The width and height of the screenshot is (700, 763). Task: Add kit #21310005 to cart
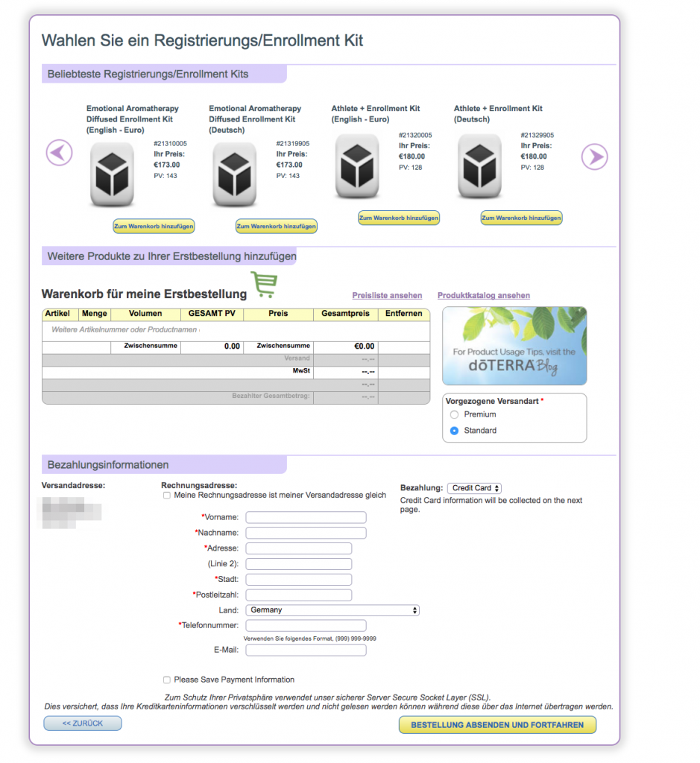tap(154, 227)
